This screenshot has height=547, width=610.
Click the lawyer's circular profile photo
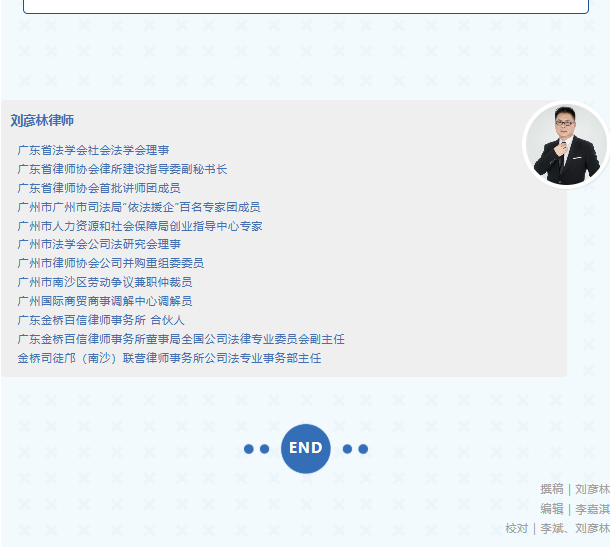[x=566, y=144]
